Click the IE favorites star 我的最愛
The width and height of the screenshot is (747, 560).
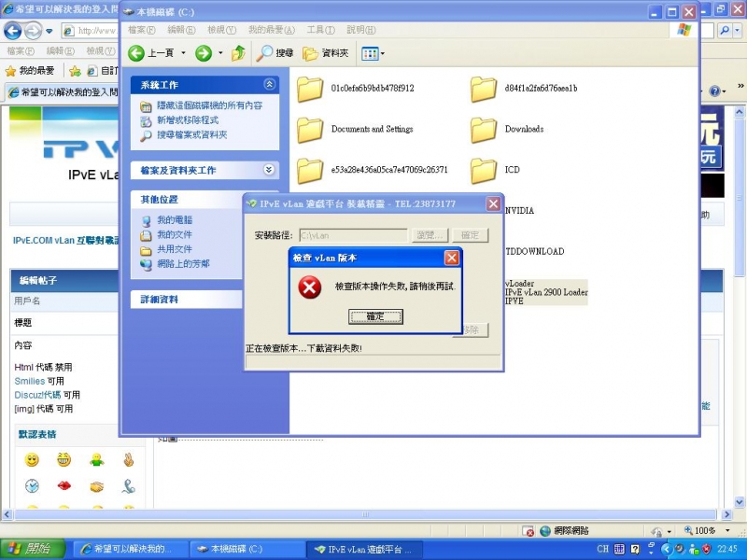[x=30, y=71]
